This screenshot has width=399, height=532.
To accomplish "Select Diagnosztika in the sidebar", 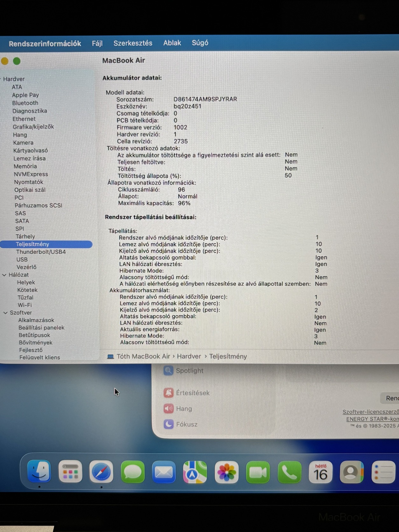I will 30,111.
